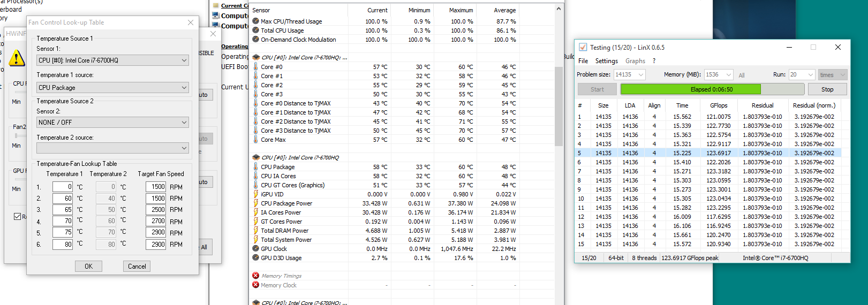Click the GFlops column header in LinX
Viewport: 868px width, 305px height.
719,105
